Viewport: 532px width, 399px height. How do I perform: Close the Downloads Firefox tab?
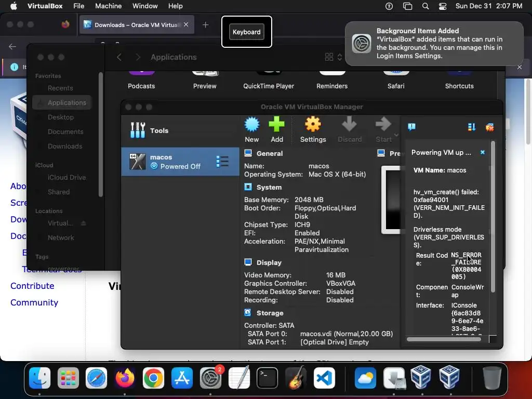pos(186,24)
